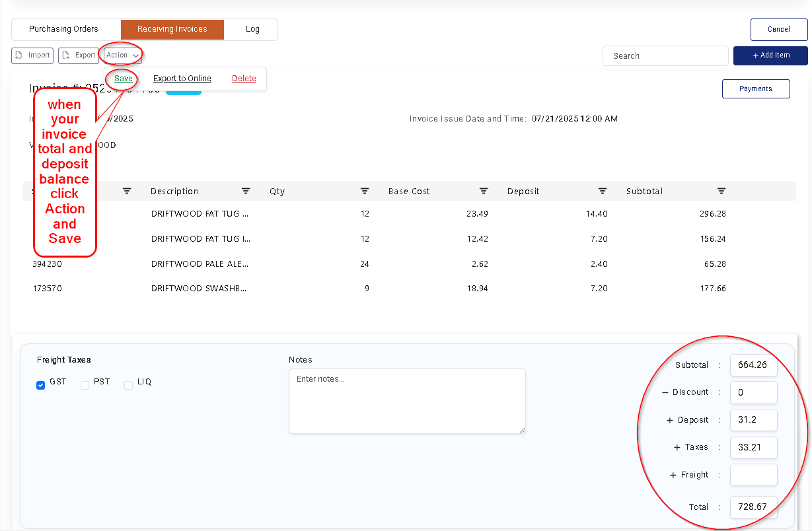
Task: Click the Import button with file icon
Action: click(x=32, y=55)
